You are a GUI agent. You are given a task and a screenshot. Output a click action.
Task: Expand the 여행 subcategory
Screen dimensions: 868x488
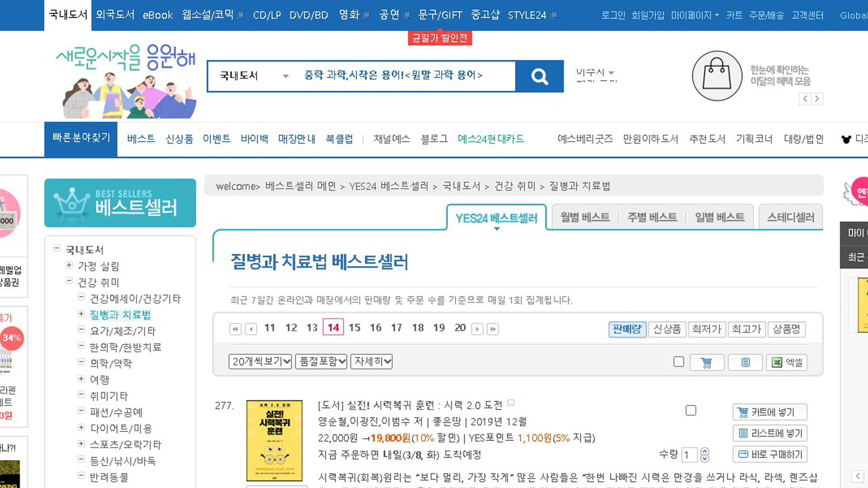(x=81, y=379)
